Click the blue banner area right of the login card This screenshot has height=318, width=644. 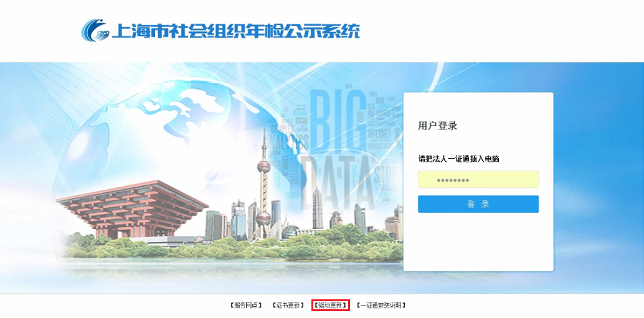[x=599, y=177]
